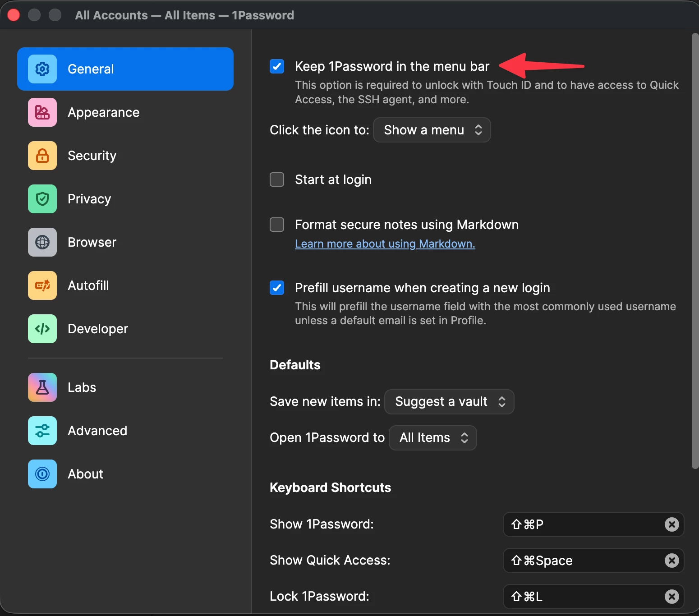Click the Keyboard Shortcuts section heading
Viewport: 699px width, 616px height.
(x=331, y=487)
